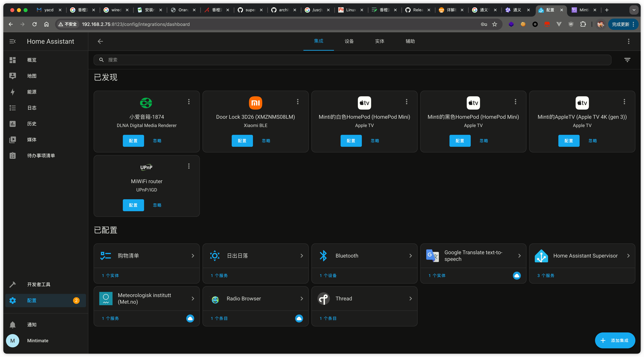This screenshot has height=357, width=644.
Task: Click 配置 button for Door Lock 3D26
Action: pos(242,141)
